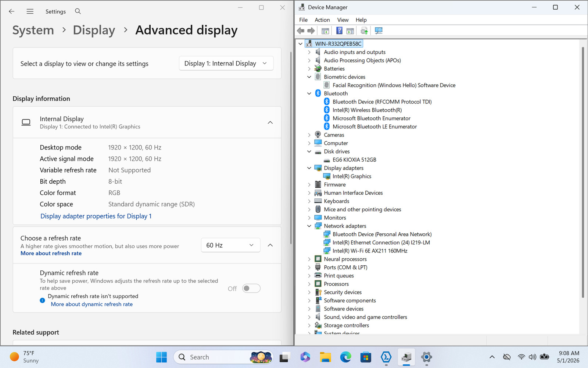This screenshot has width=588, height=368.
Task: Select Microsoft Bluetooth LE Enumerator
Action: 374,127
